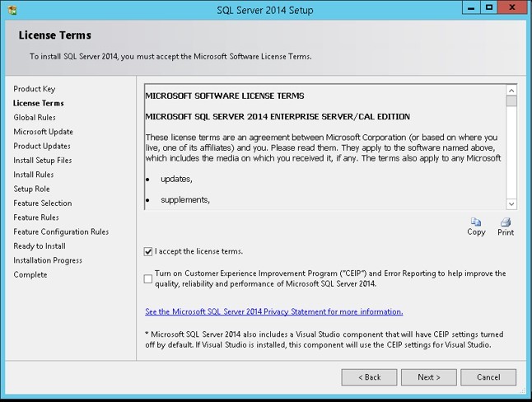Click the SQL Server Setup title bar icon
Screen dimensions: 532x402
coord(10,7)
